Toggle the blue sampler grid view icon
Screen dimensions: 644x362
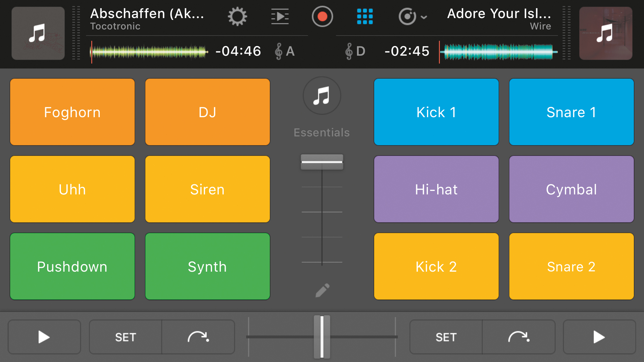click(365, 17)
